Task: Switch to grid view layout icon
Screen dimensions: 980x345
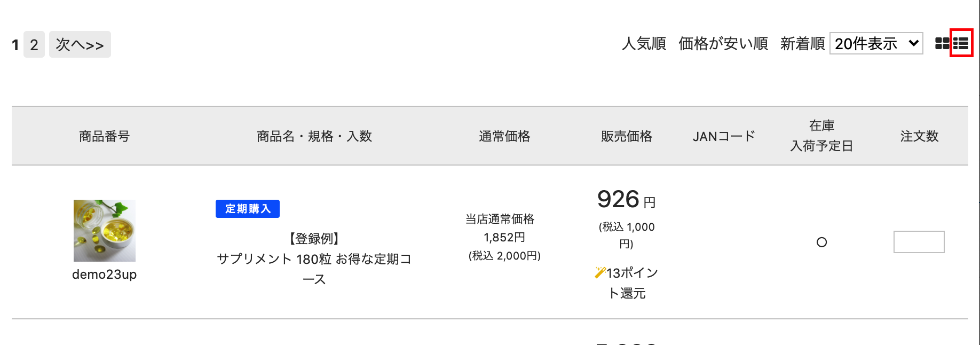Action: point(942,43)
